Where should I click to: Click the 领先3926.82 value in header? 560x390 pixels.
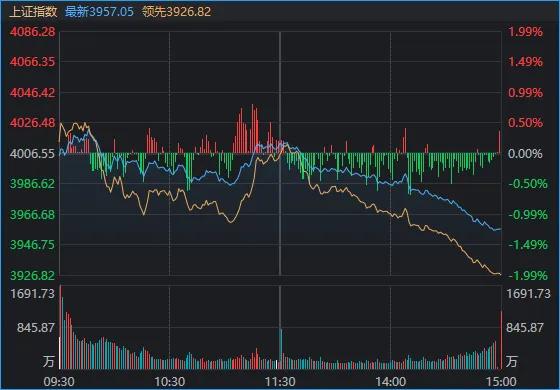pyautogui.click(x=176, y=11)
